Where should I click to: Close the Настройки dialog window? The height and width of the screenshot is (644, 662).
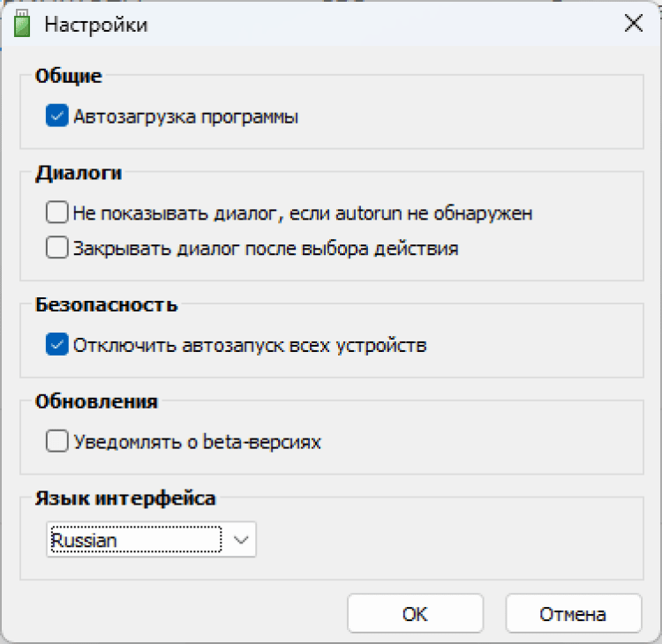pyautogui.click(x=633, y=24)
